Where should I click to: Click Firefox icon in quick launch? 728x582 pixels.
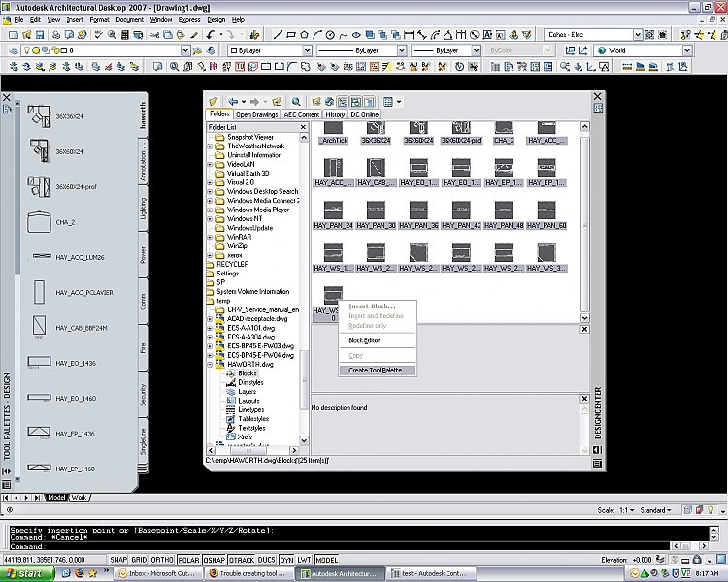click(x=80, y=573)
